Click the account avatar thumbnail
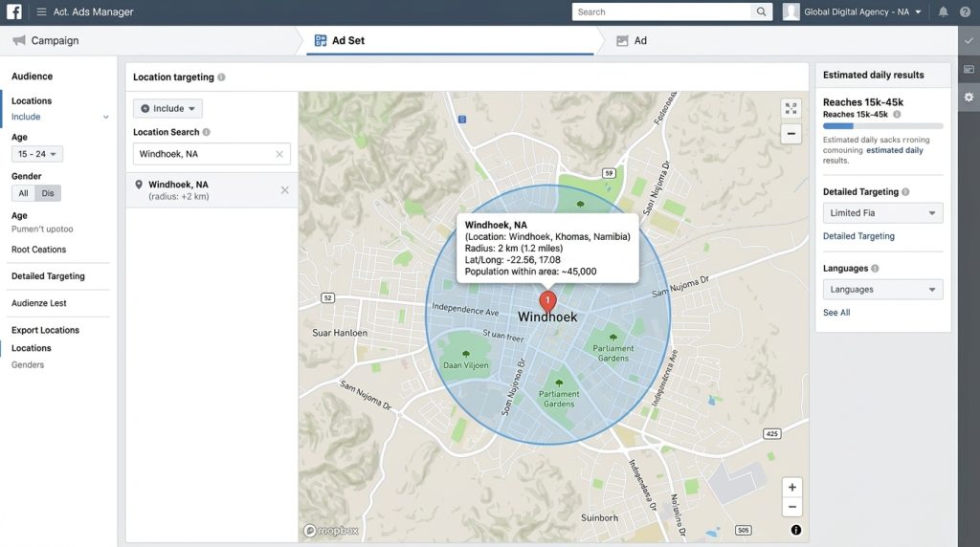Screen dimensions: 980x547 [x=791, y=11]
